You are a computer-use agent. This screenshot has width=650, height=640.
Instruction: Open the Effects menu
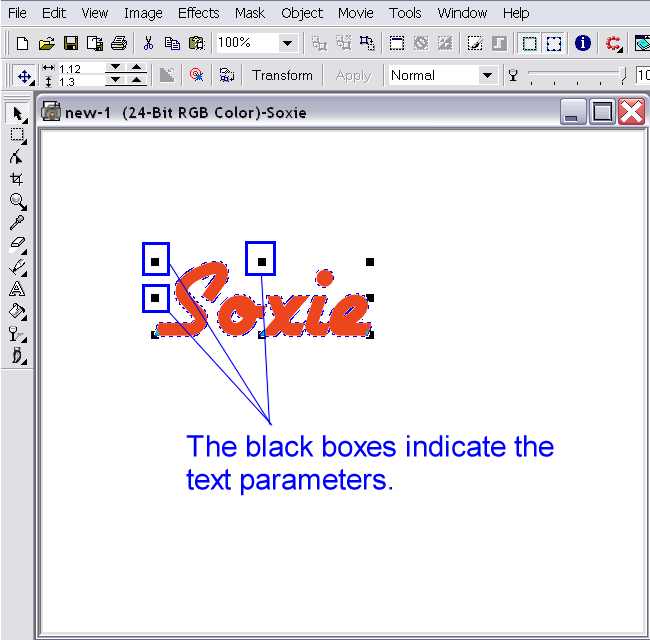click(198, 13)
